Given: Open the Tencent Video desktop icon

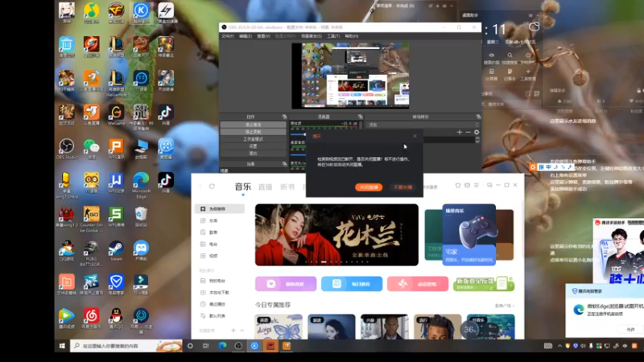Looking at the screenshot, I should tap(67, 316).
